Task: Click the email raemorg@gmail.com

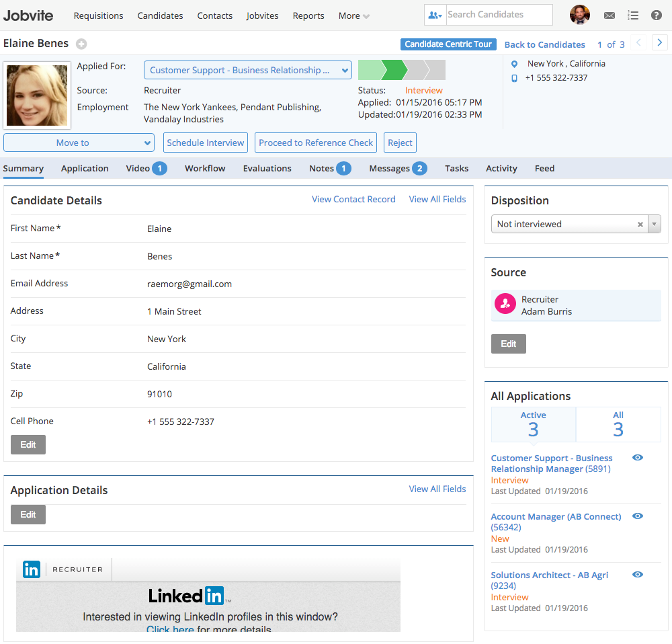Action: click(189, 284)
